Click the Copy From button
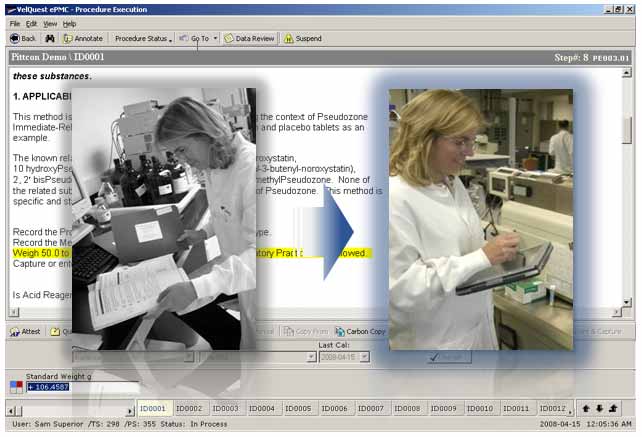Screen dimensions: 642x437 pos(306,331)
